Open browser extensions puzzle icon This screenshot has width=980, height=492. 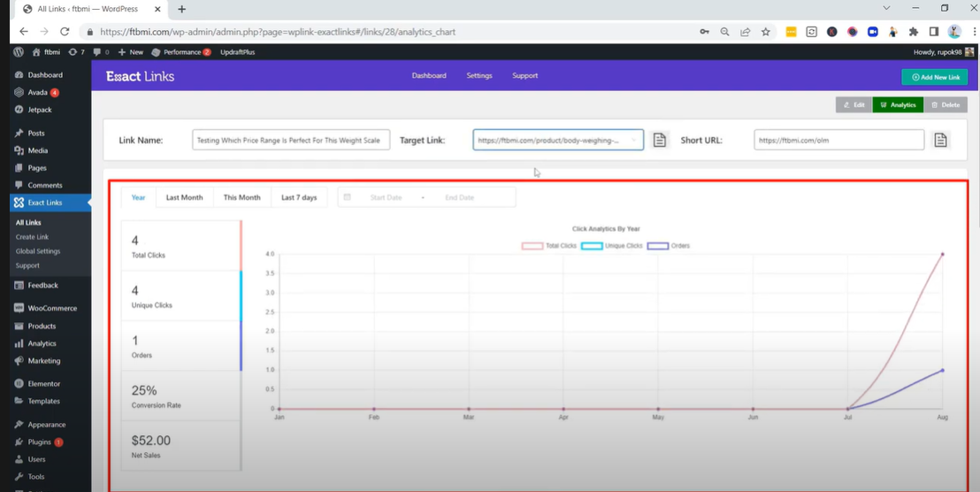913,32
